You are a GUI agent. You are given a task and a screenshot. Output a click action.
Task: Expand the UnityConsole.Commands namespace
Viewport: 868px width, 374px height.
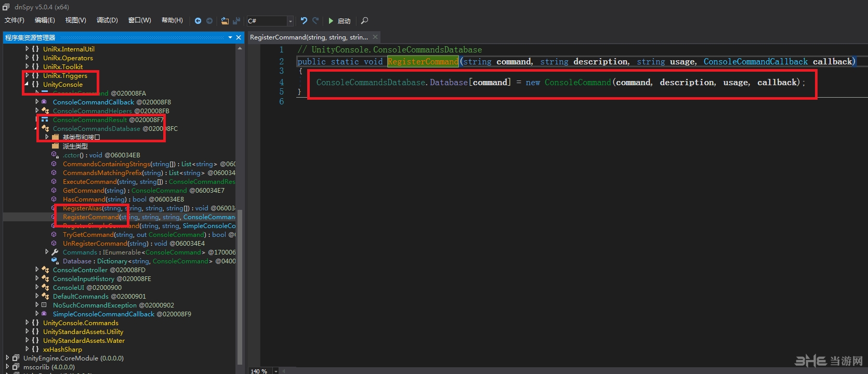pos(27,323)
